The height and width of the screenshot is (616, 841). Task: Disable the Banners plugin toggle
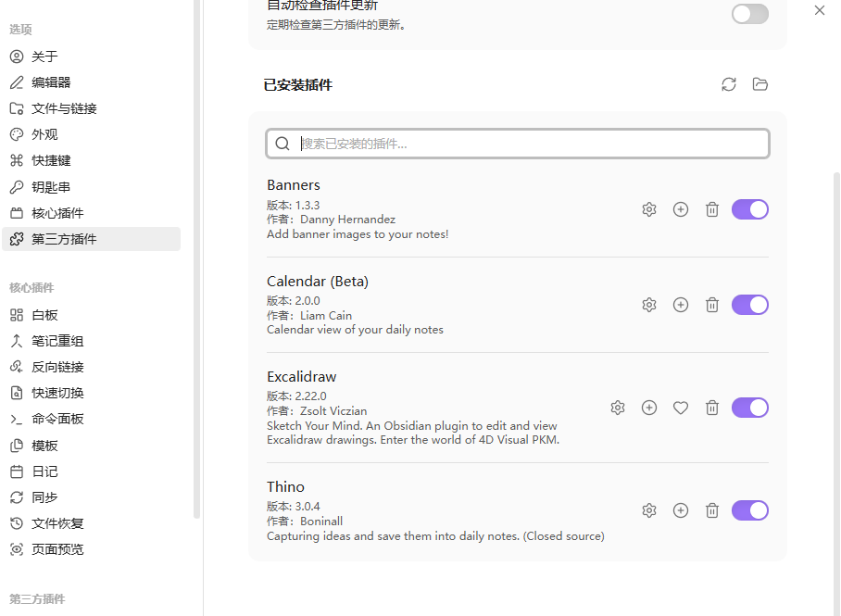[750, 209]
